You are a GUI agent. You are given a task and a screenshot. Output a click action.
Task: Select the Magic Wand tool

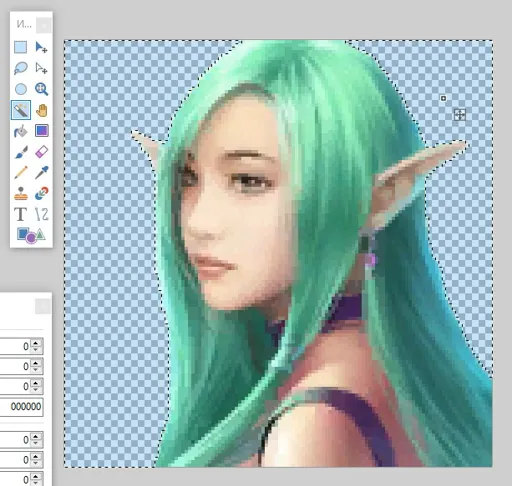21,110
